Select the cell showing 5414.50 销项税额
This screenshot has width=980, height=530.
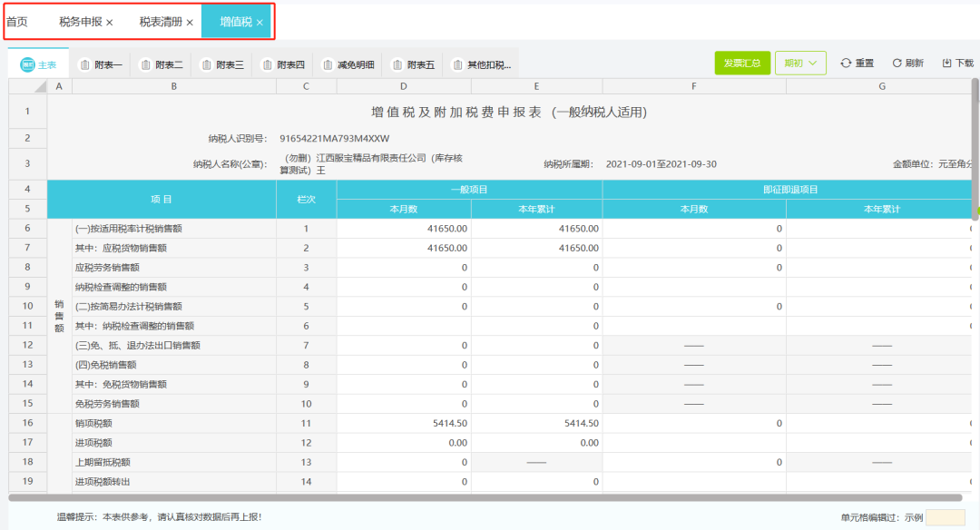click(x=403, y=423)
